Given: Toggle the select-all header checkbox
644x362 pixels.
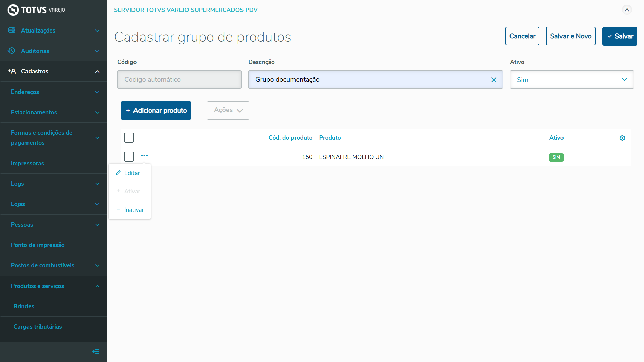Looking at the screenshot, I should pos(129,138).
